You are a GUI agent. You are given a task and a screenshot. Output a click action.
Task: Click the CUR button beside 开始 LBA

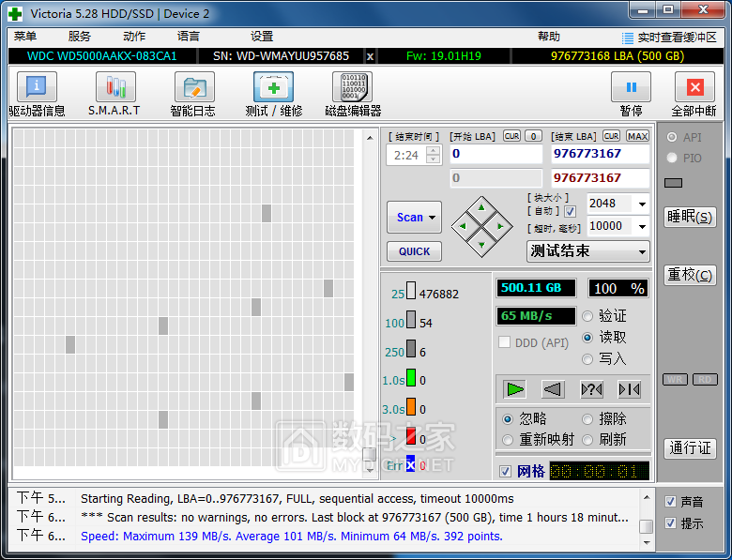click(x=511, y=136)
